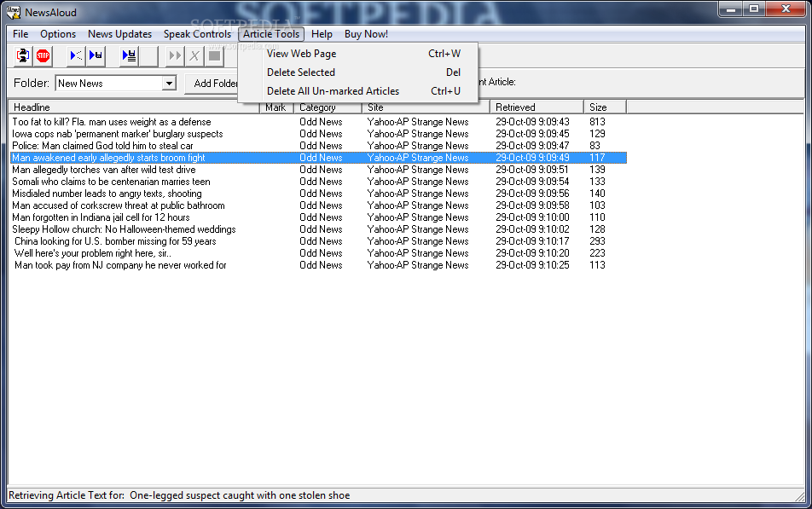Click size value 293
The image size is (812, 509).
(x=597, y=240)
